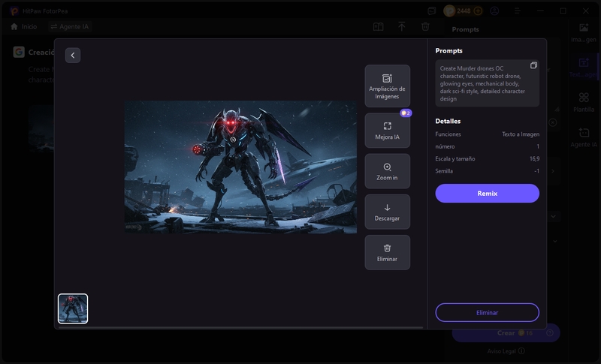Copy the prompt text with copy icon
Viewport: 601px width, 364px height.
tap(533, 65)
